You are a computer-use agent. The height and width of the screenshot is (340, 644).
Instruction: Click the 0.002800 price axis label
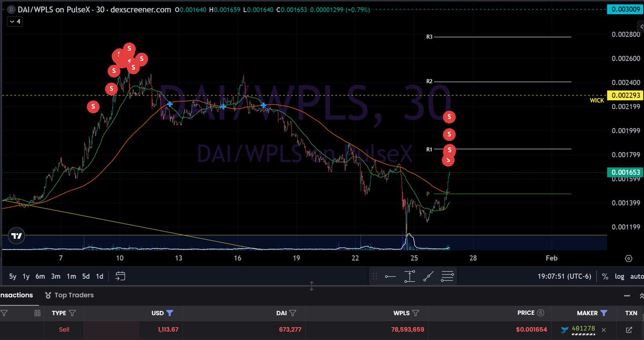(625, 34)
